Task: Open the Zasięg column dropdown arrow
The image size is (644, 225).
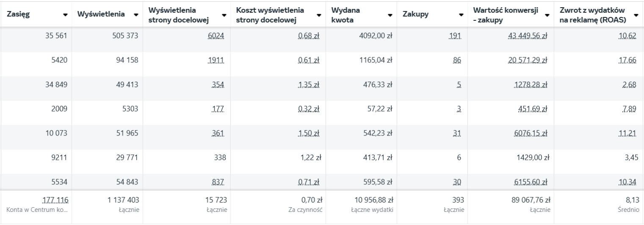Action: tap(65, 14)
